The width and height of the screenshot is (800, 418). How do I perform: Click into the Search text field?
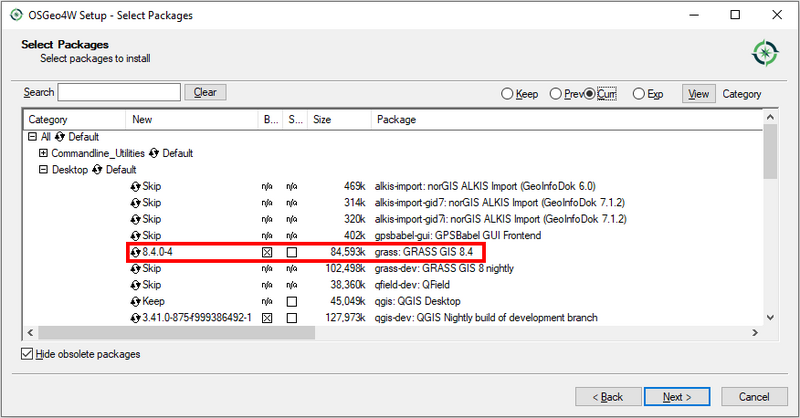[x=119, y=92]
